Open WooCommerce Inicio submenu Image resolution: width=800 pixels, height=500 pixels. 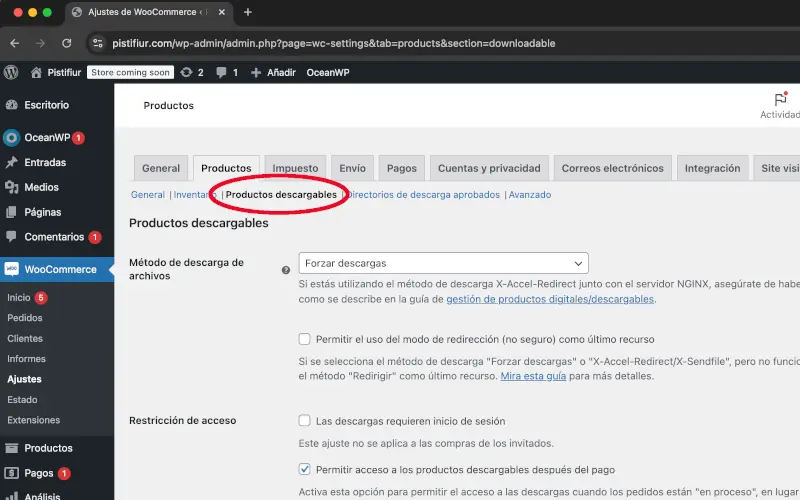19,297
